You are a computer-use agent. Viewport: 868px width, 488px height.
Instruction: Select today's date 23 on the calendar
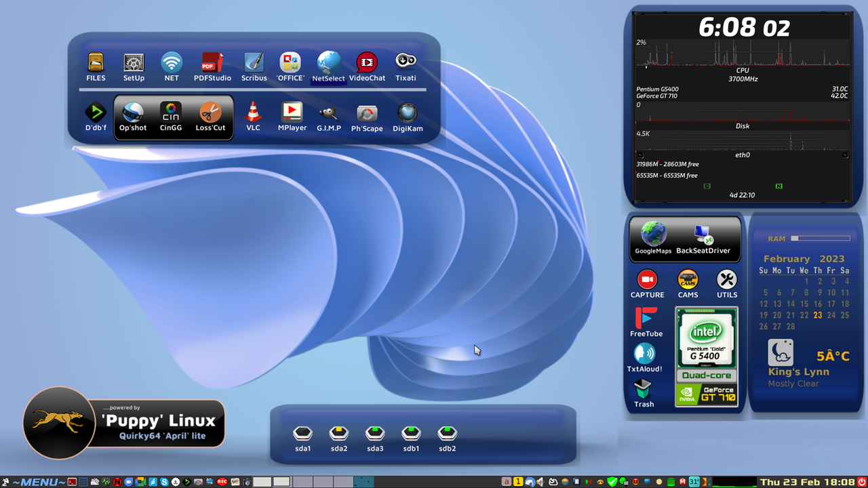point(817,315)
